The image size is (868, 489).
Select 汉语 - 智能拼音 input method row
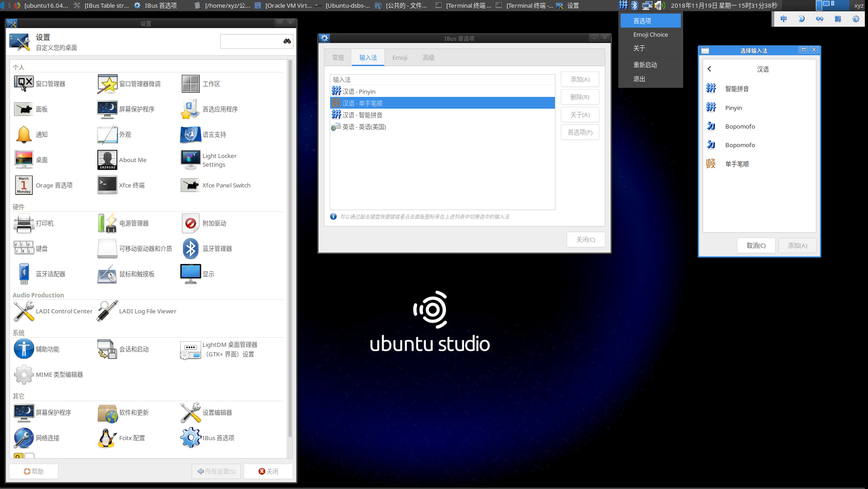442,115
